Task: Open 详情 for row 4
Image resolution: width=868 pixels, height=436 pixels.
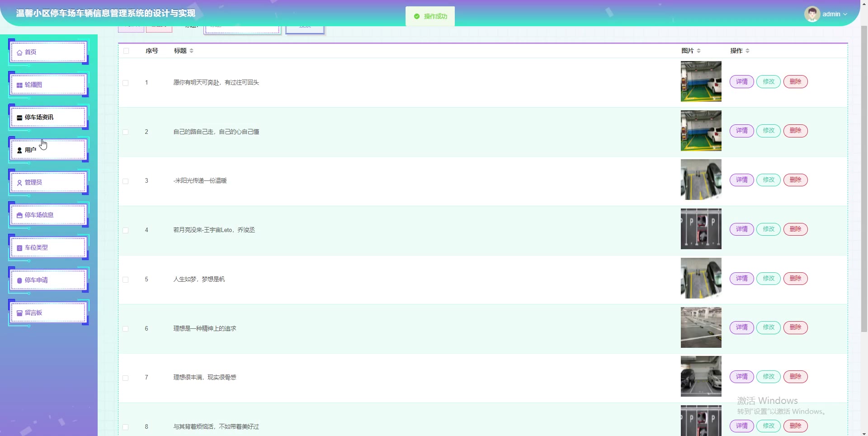Action: 742,229
